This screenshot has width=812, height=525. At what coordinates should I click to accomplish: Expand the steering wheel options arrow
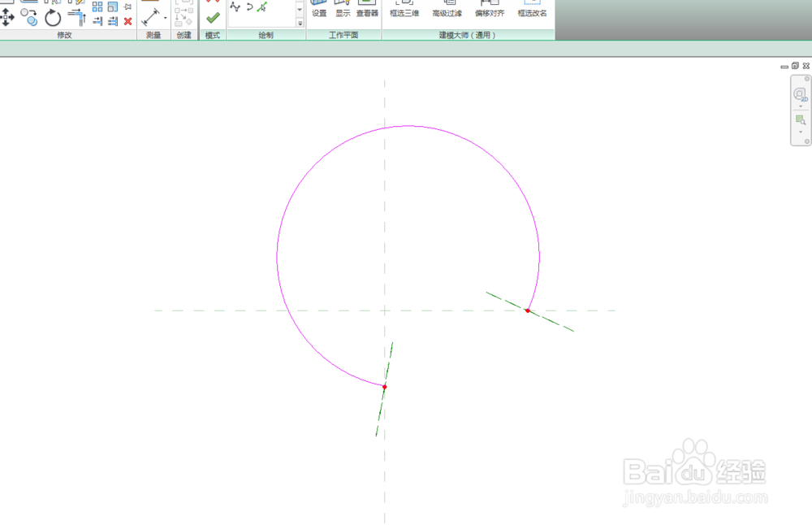[x=801, y=106]
